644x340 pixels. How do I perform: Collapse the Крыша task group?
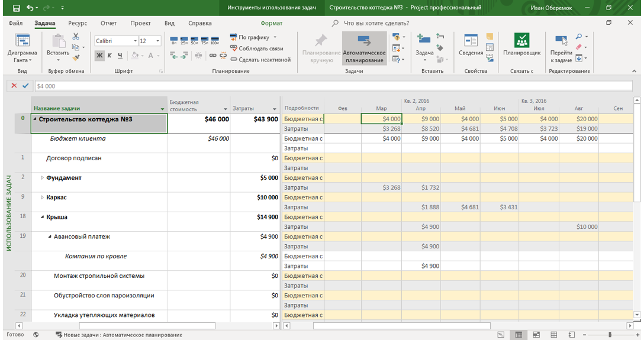(x=42, y=217)
